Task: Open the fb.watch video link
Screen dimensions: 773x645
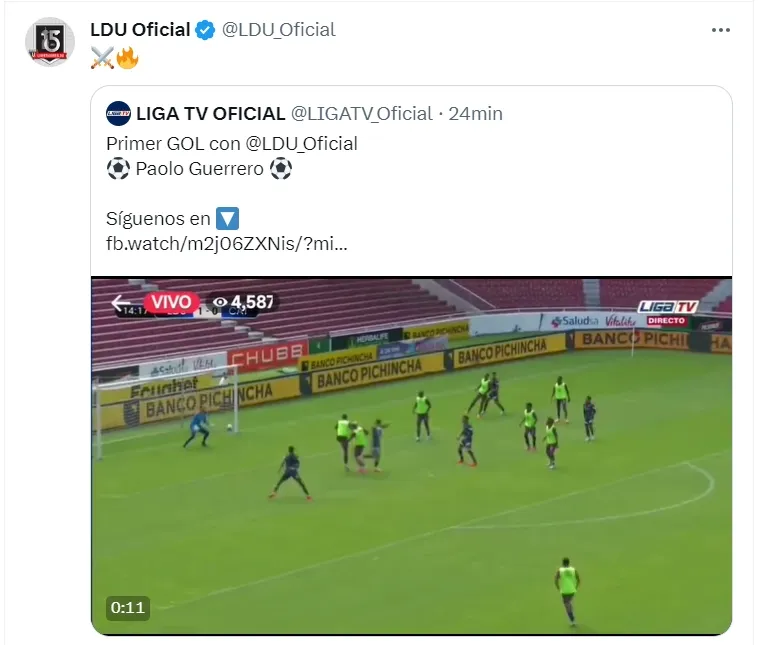Action: coord(227,244)
